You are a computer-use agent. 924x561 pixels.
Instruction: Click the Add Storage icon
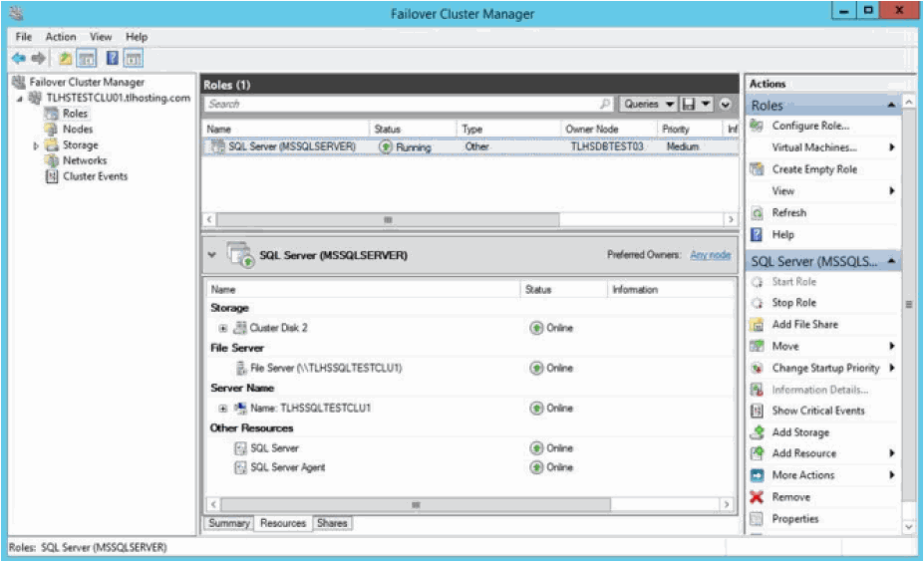(x=757, y=432)
